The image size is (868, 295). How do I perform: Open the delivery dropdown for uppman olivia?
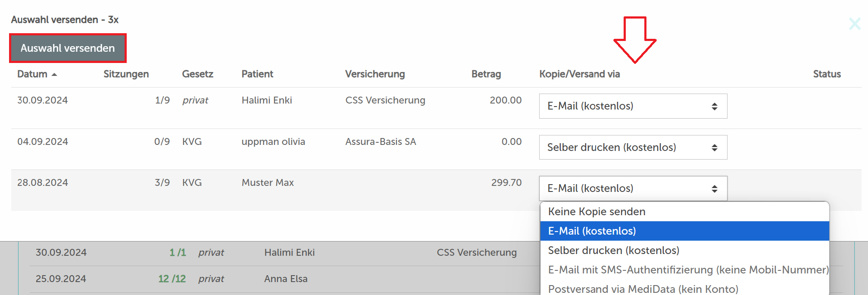(x=633, y=147)
